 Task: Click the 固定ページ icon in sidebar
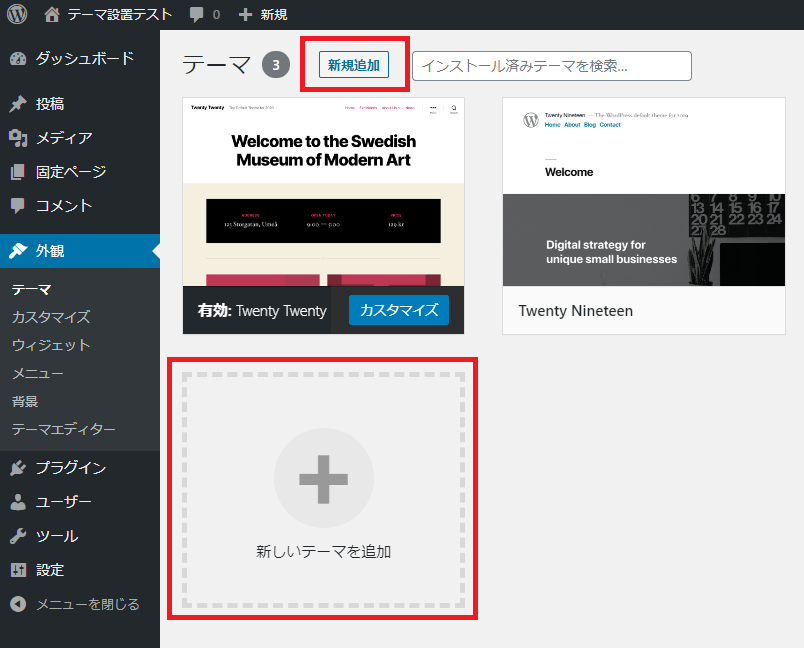(18, 172)
